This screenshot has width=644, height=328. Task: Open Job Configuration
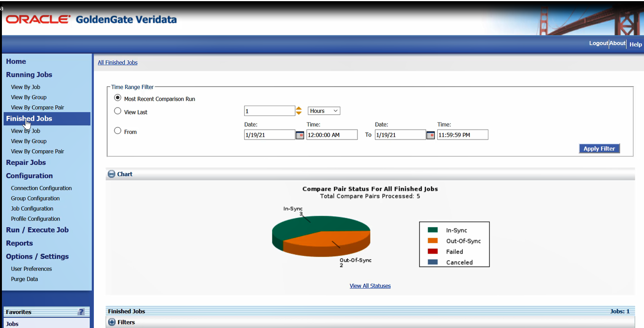[x=32, y=209]
